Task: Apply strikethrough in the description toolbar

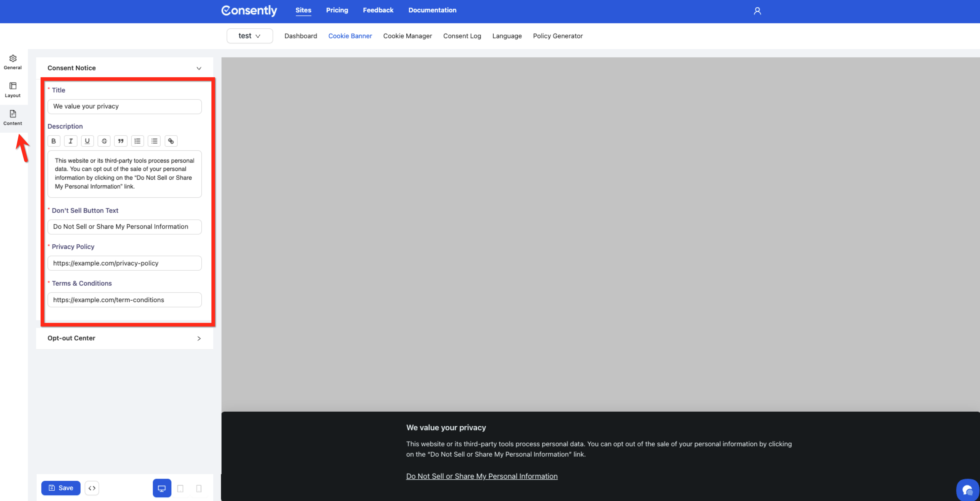Action: [104, 141]
